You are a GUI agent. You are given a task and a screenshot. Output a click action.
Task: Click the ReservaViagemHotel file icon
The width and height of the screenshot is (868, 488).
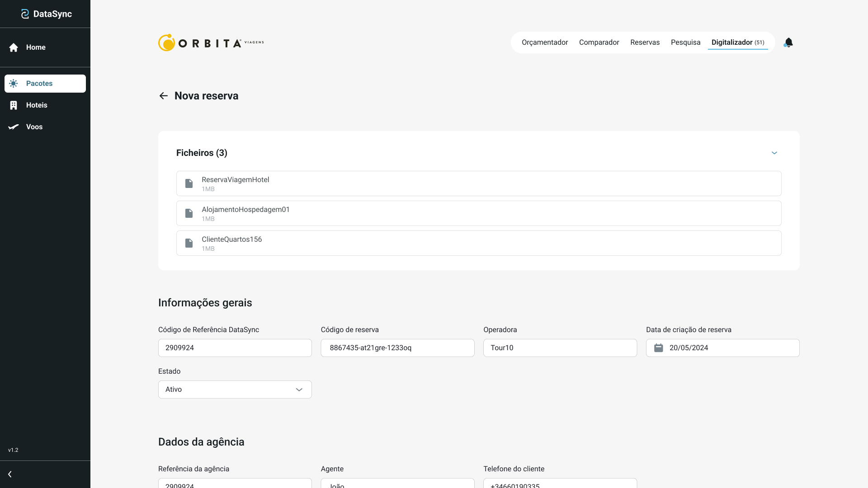(x=189, y=183)
